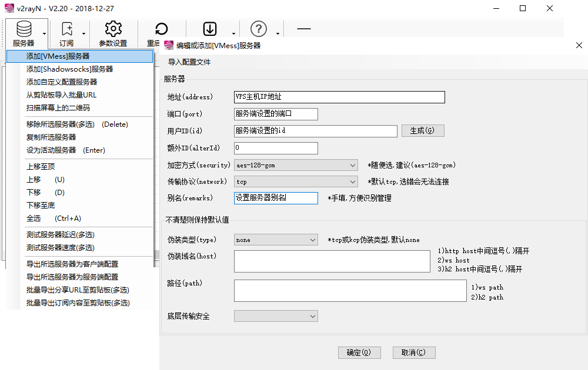The image size is (588, 370).
Task: Open the 导入配置文件 menu in dialog
Action: [x=189, y=62]
